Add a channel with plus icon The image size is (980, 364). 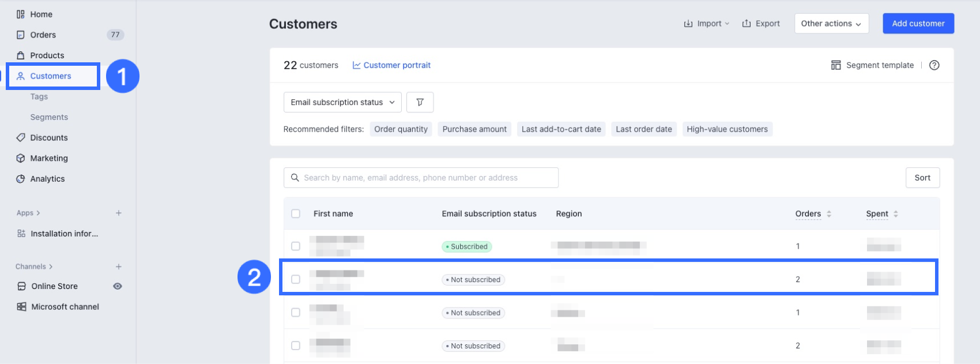click(119, 267)
